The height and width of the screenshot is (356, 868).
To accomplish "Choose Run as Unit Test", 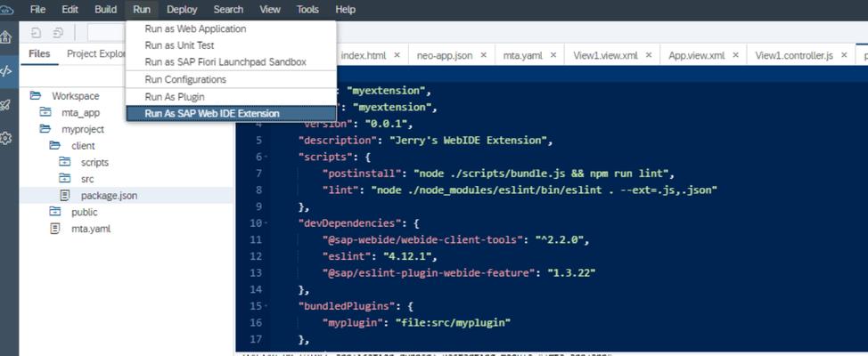I will point(231,45).
